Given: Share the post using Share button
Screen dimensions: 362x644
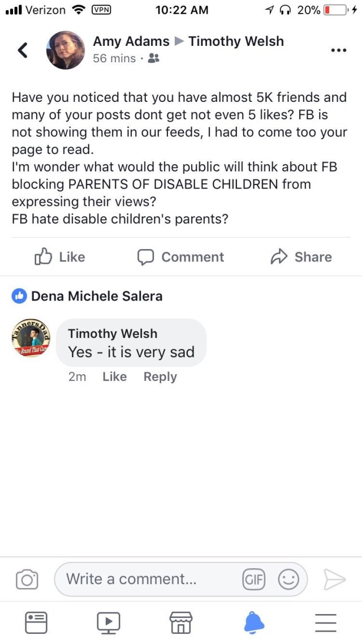Looking at the screenshot, I should point(301,257).
